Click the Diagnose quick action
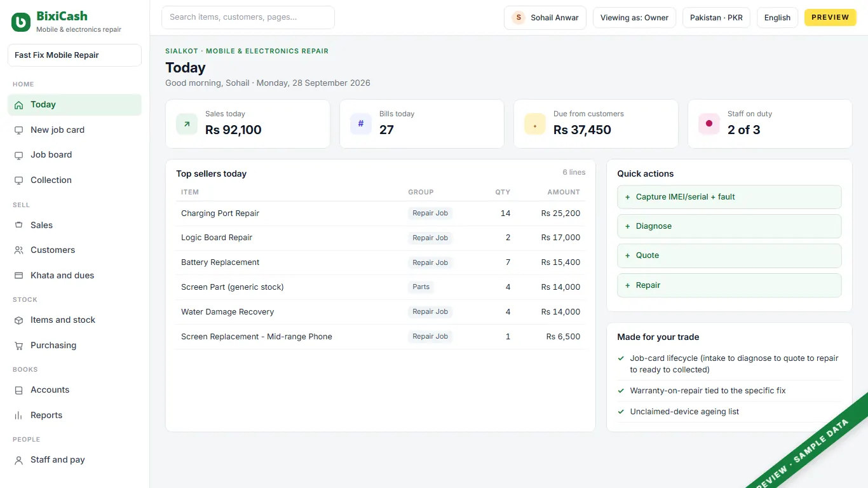 pyautogui.click(x=729, y=226)
